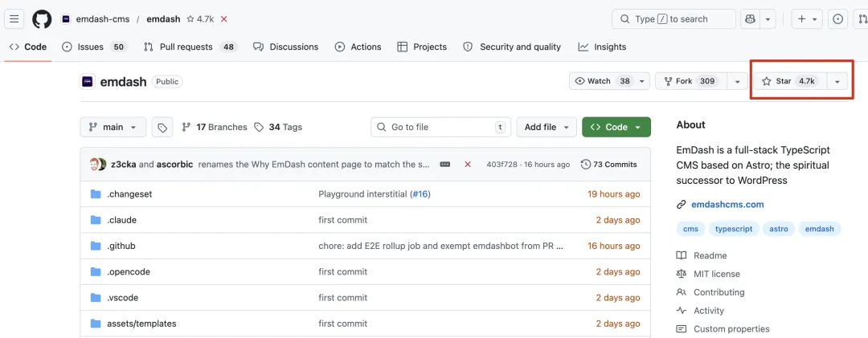868x338 pixels.
Task: Go to GitHub home via Octocat logo
Action: click(42, 18)
